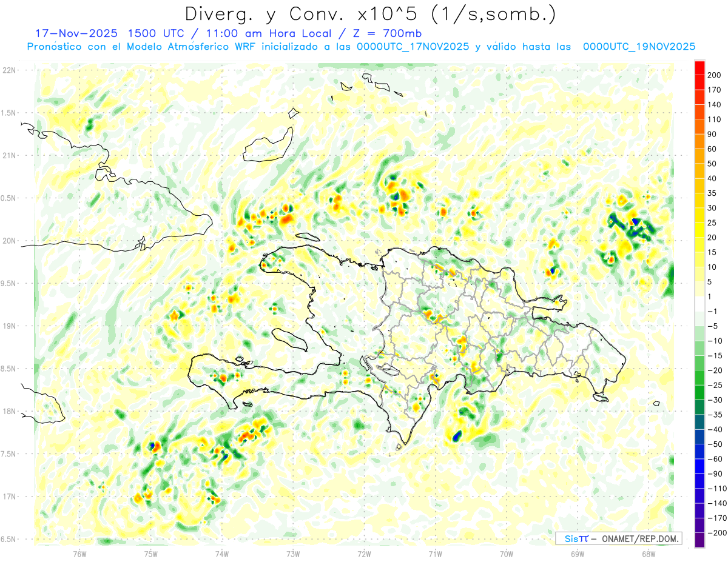The width and height of the screenshot is (728, 562).
Task: Select the "73W" longitude axis label
Action: 293,554
